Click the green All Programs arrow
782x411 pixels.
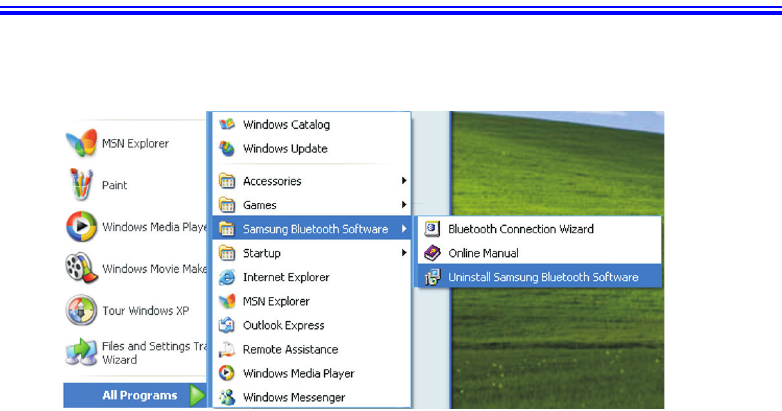click(x=197, y=396)
